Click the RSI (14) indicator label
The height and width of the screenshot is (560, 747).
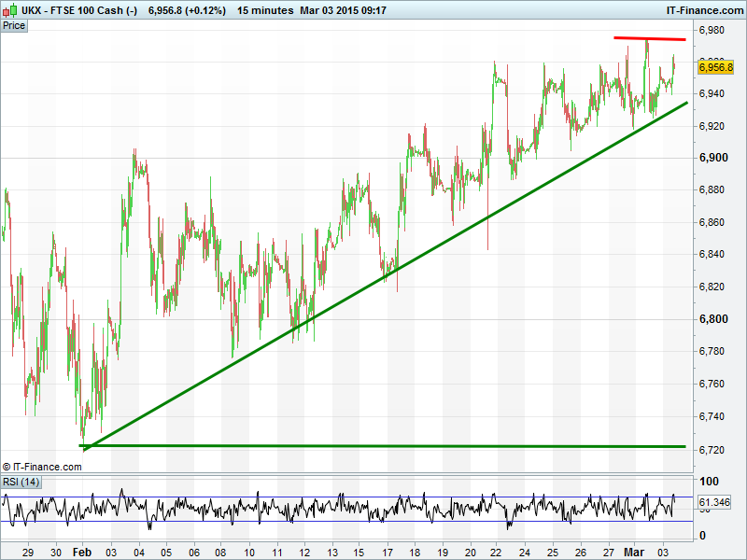[21, 482]
